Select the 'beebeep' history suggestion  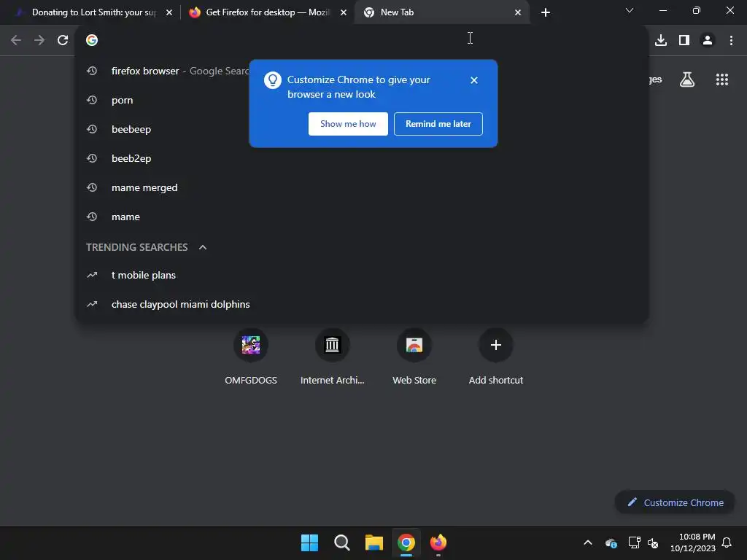pos(362,129)
